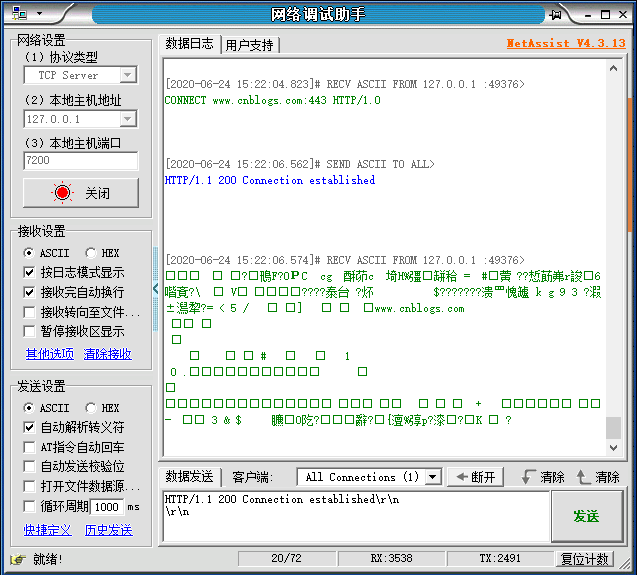The image size is (637, 575).
Task: Switch to the 用户支持 tab
Action: [x=249, y=45]
